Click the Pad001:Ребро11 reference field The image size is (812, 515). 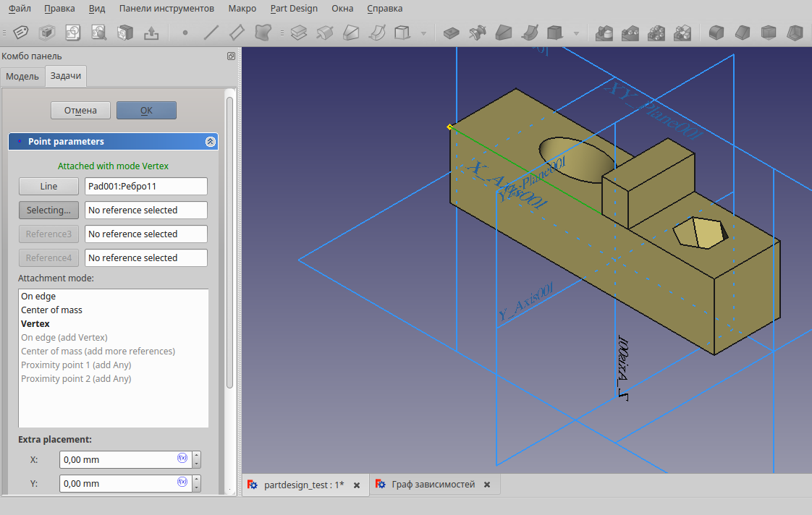(145, 186)
